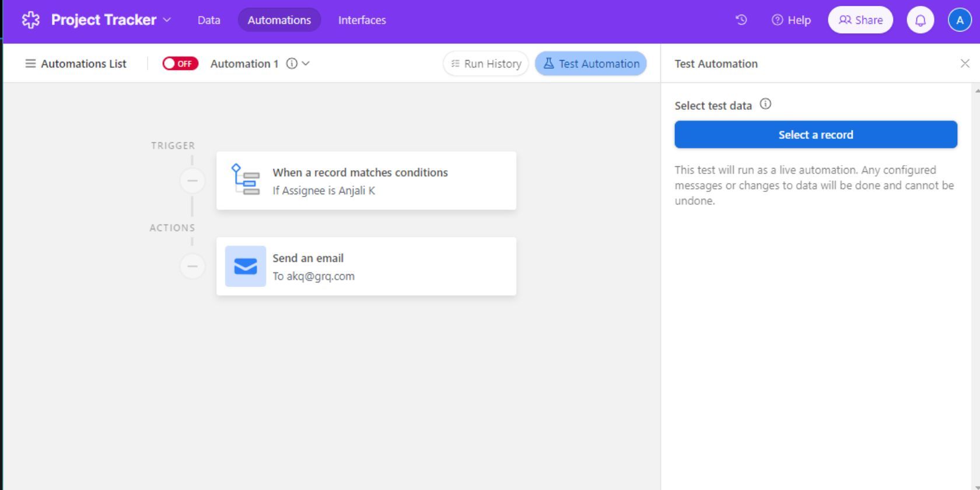This screenshot has width=980, height=490.
Task: Close the Test Automation panel
Action: [965, 64]
